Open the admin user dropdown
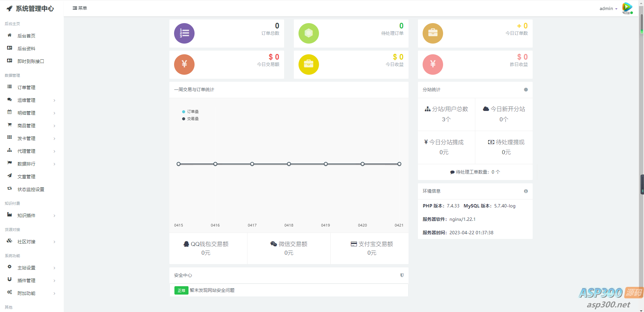The width and height of the screenshot is (644, 312). 608,8
